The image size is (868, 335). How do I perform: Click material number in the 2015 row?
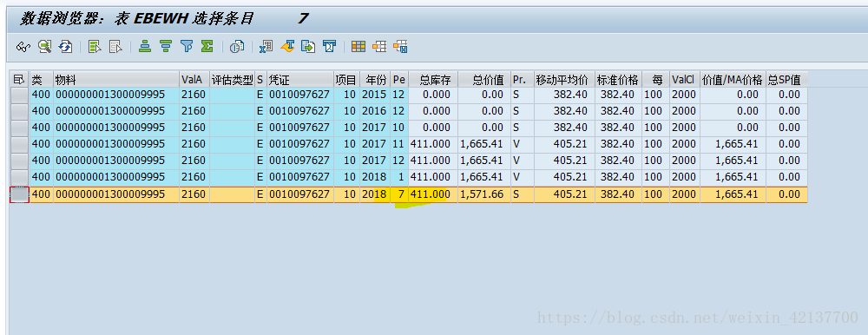[x=116, y=95]
